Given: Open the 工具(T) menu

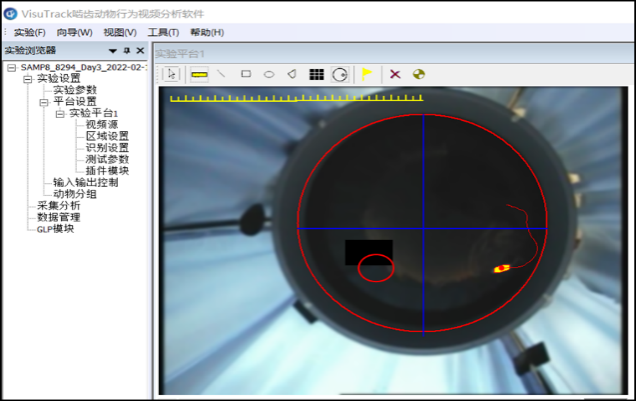Looking at the screenshot, I should 163,32.
